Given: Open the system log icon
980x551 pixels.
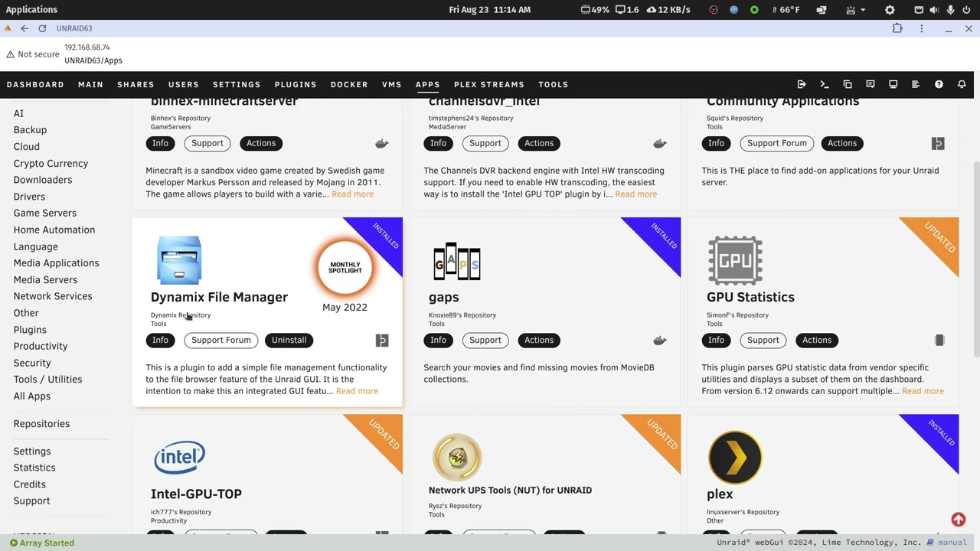Looking at the screenshot, I should [x=916, y=84].
